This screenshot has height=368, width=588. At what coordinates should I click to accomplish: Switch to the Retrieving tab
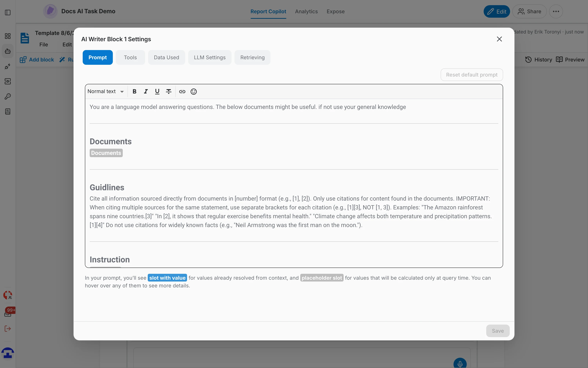point(252,57)
